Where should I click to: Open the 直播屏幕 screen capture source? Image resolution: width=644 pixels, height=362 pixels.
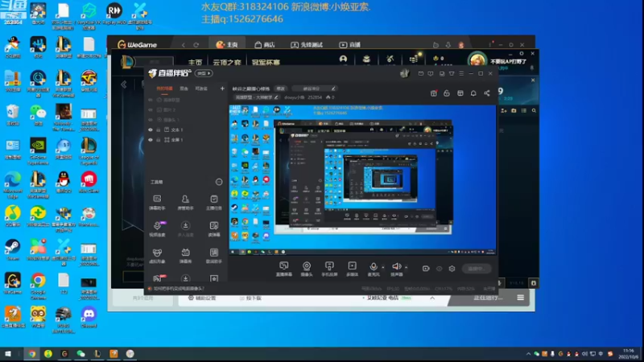[284, 269]
